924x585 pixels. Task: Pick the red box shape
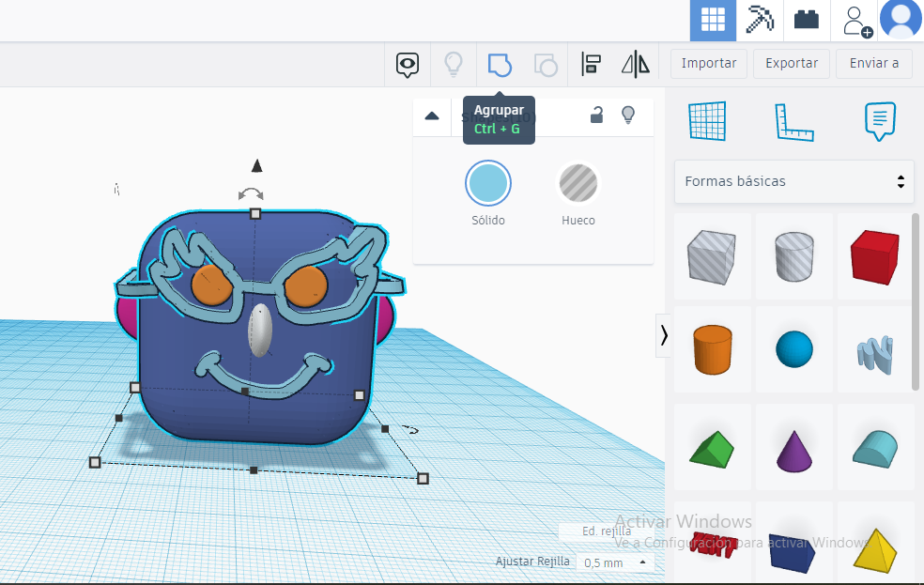point(875,257)
